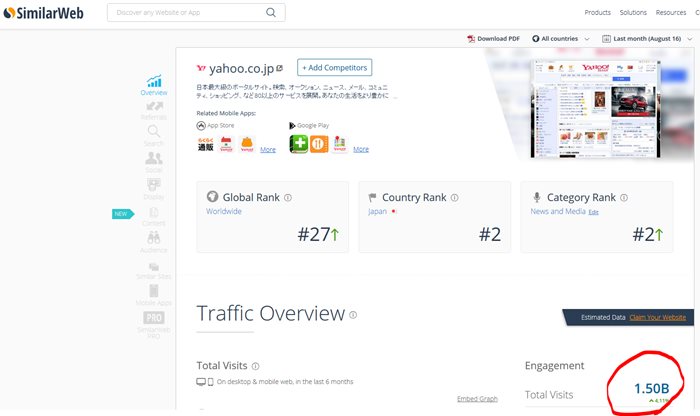Click More link beside App Store apps
Screen dimensions: 700x416
pyautogui.click(x=268, y=150)
